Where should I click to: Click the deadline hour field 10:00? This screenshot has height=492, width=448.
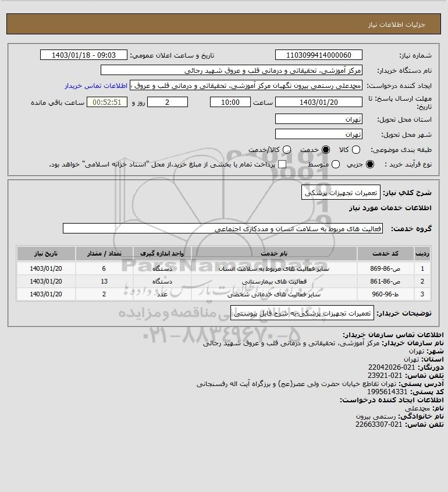230,102
